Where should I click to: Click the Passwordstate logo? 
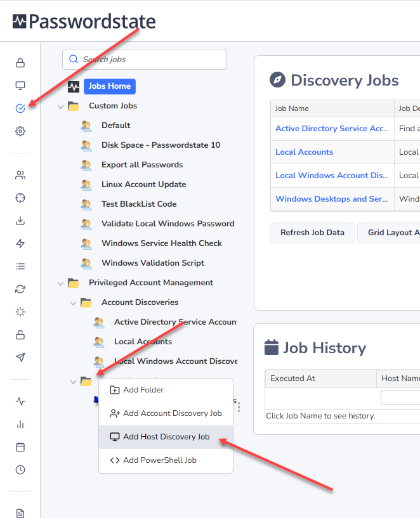84,22
